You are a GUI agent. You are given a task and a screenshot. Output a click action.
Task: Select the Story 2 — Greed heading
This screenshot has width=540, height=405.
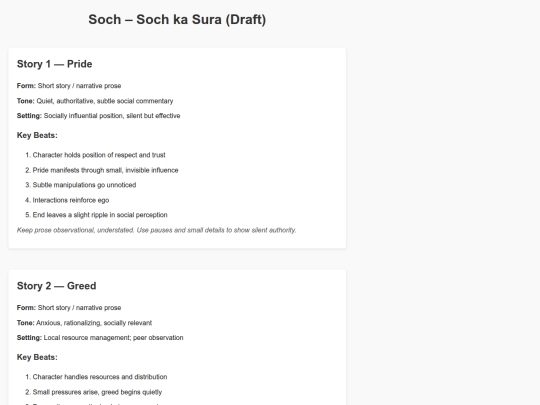coord(56,286)
